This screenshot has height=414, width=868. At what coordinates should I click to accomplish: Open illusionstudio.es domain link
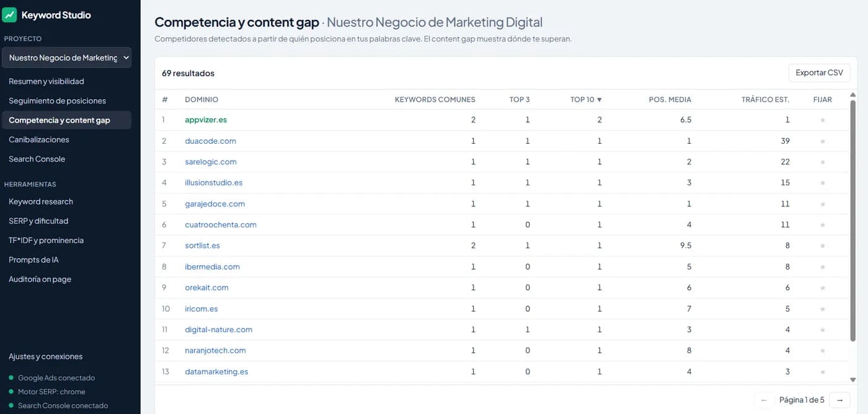click(x=213, y=183)
